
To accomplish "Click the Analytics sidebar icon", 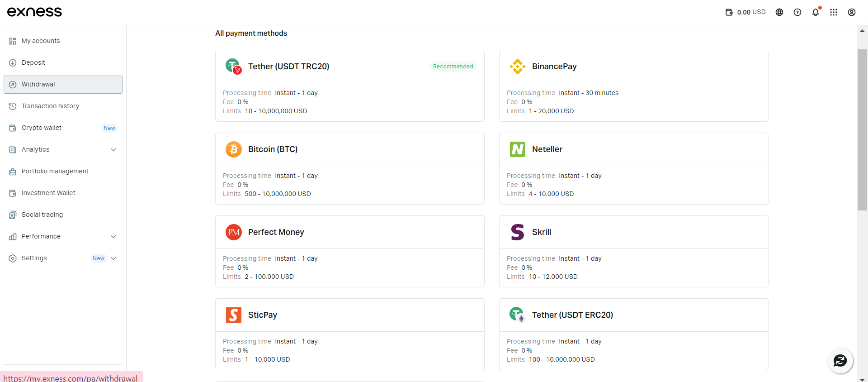I will coord(13,150).
